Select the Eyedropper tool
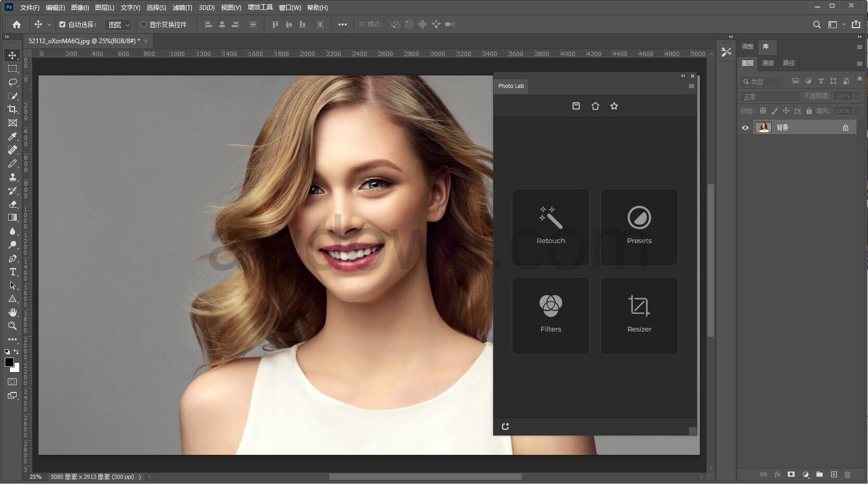 [12, 136]
